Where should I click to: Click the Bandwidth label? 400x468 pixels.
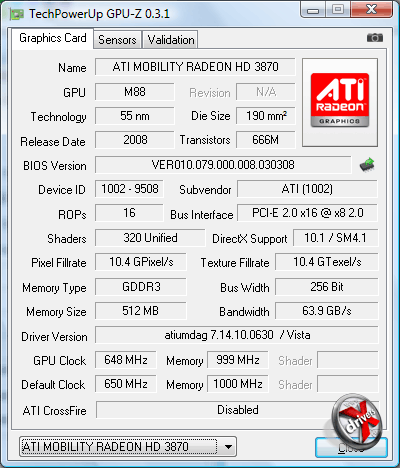pos(244,312)
